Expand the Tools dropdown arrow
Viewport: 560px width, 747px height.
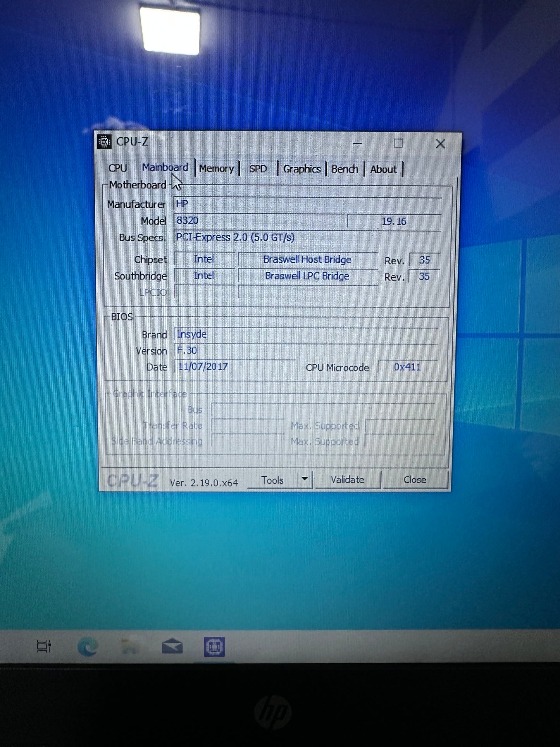click(x=305, y=480)
